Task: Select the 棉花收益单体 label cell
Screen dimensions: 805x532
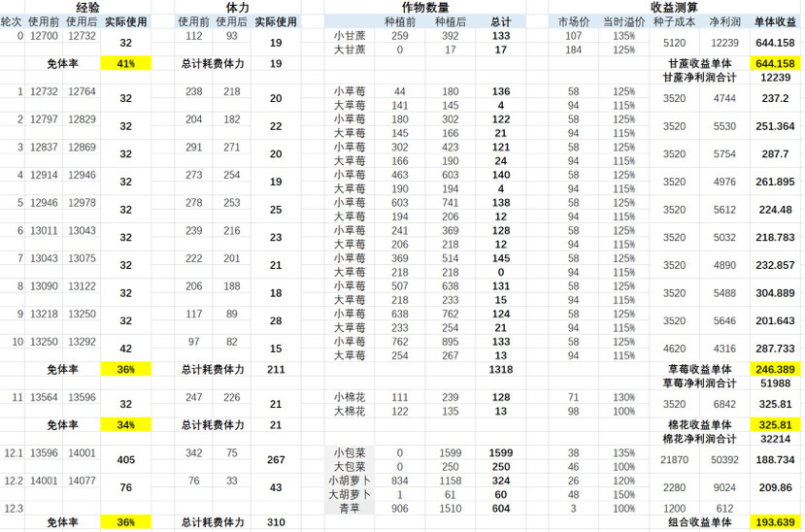Action: tap(700, 425)
